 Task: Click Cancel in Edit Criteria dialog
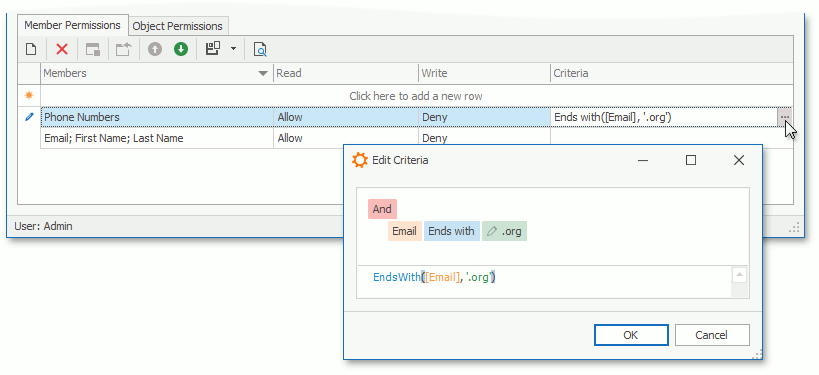(x=712, y=335)
